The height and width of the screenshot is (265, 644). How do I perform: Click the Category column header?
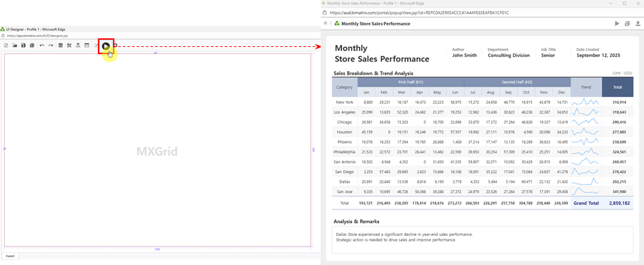(344, 87)
